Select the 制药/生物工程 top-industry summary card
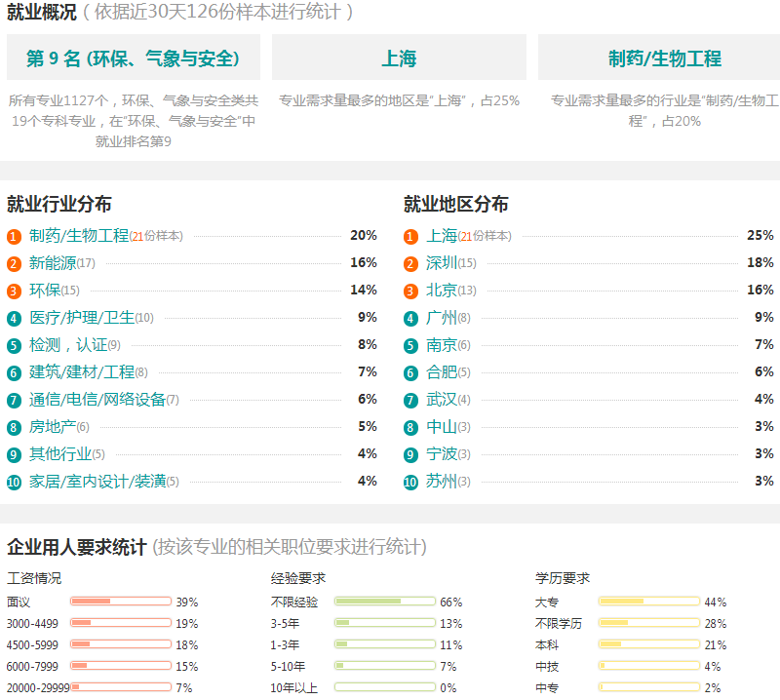The width and height of the screenshot is (780, 700). coord(659,58)
